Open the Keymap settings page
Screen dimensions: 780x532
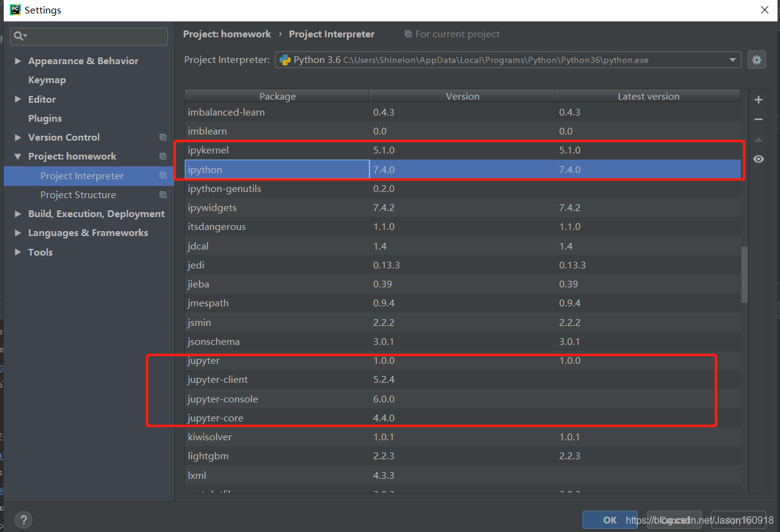46,80
